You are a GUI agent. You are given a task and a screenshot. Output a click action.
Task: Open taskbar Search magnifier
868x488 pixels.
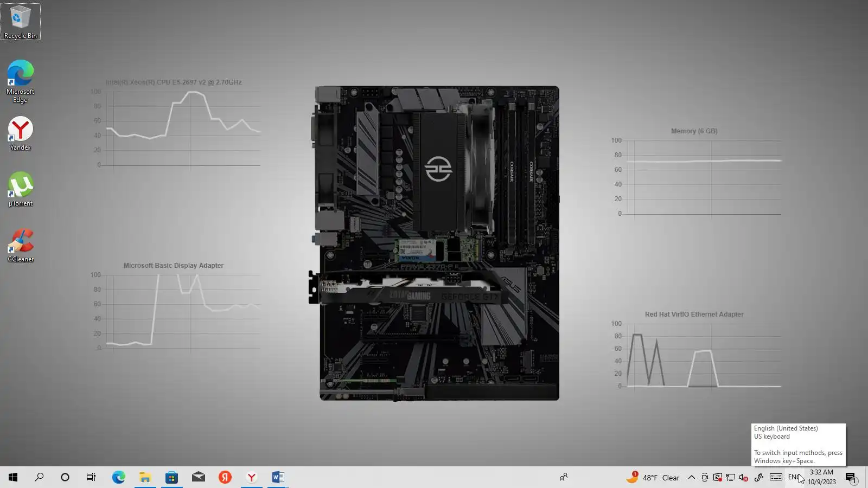coord(39,477)
